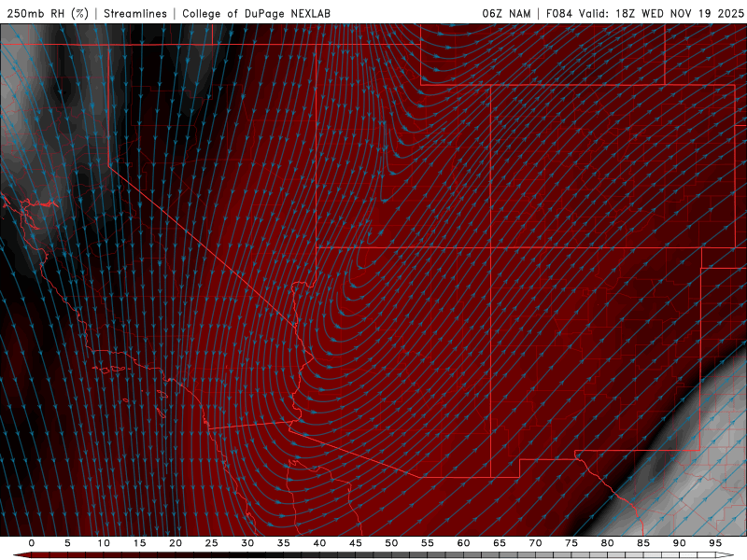Click the colorbar tick label "15"

(x=139, y=543)
